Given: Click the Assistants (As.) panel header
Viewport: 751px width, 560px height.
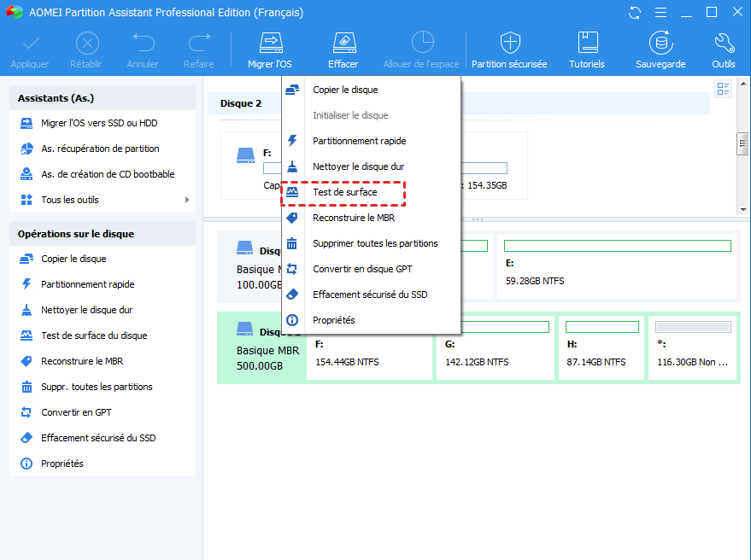Looking at the screenshot, I should point(103,98).
